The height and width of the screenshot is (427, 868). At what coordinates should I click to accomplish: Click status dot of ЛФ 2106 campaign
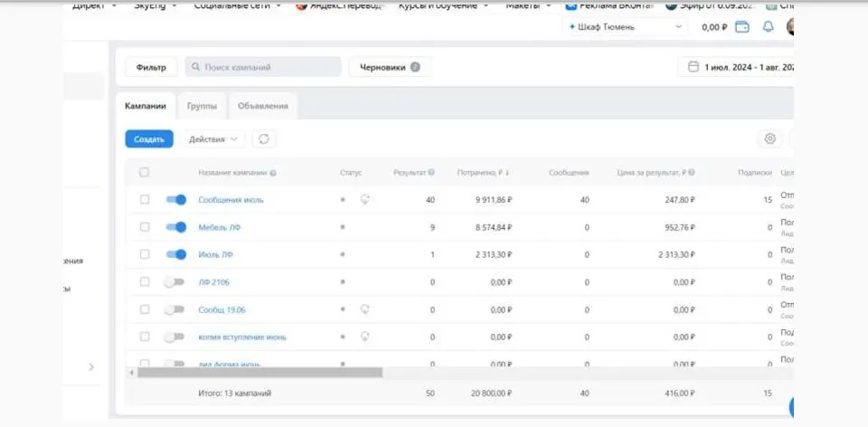pyautogui.click(x=343, y=282)
